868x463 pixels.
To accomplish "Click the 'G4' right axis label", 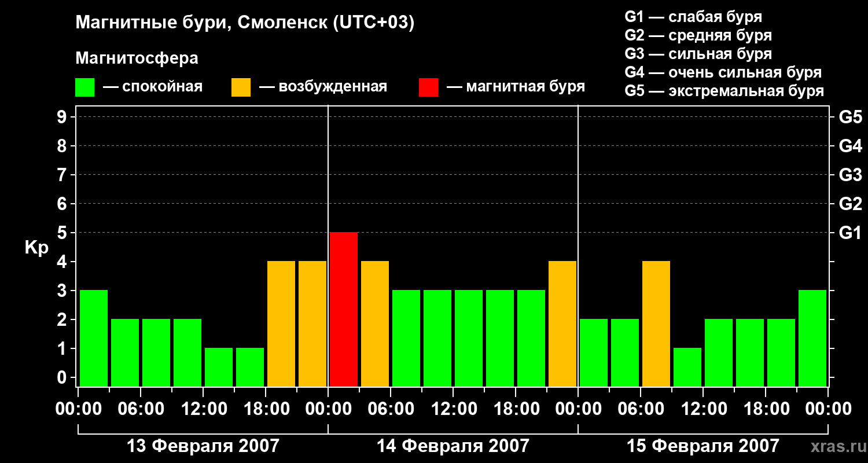I will click(850, 146).
